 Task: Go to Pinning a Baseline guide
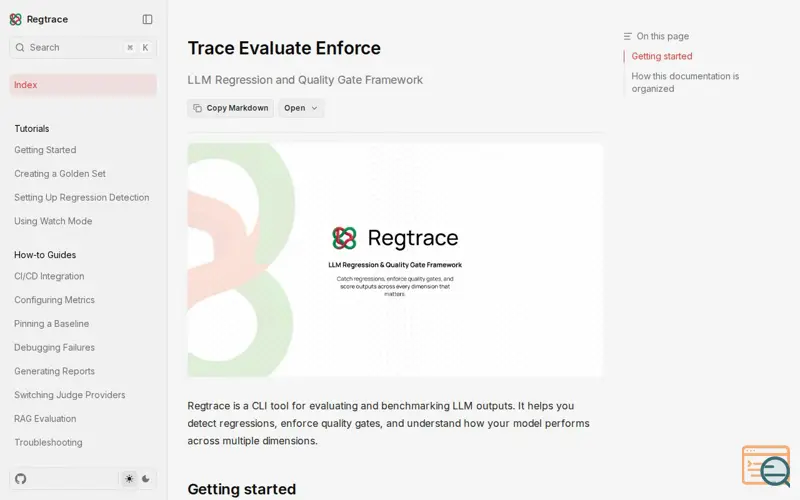pos(52,323)
